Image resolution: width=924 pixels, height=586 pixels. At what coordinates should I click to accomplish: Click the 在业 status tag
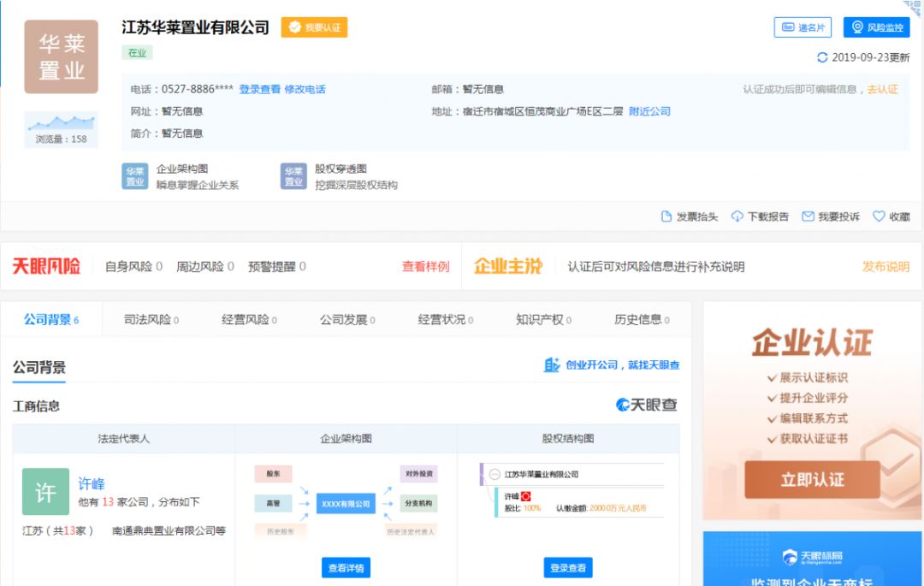[137, 52]
